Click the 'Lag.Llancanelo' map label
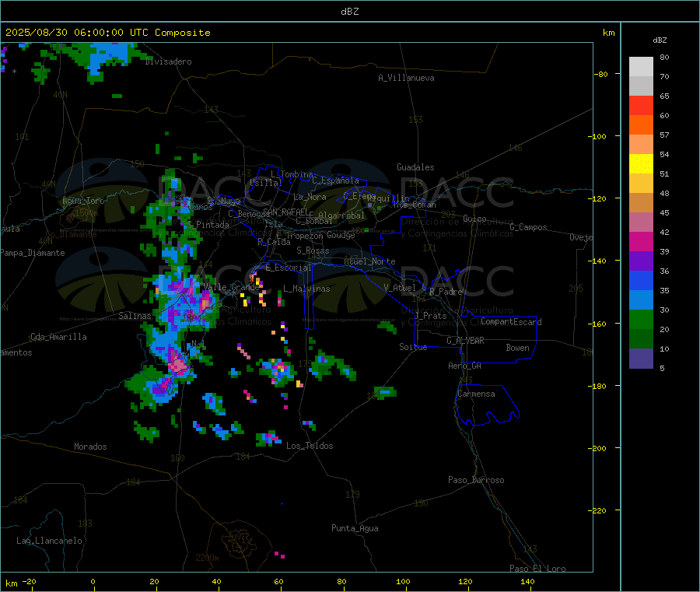 pos(49,541)
